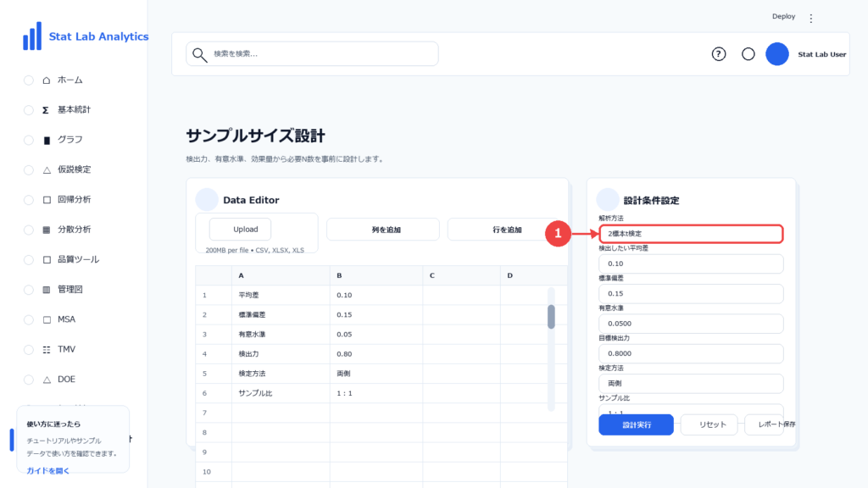
Task: Click the list icon beside TMV
Action: pyautogui.click(x=47, y=349)
